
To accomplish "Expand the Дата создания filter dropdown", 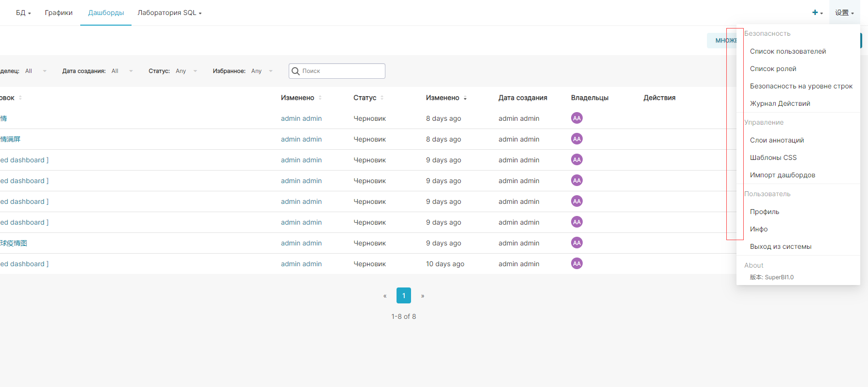I will [122, 71].
